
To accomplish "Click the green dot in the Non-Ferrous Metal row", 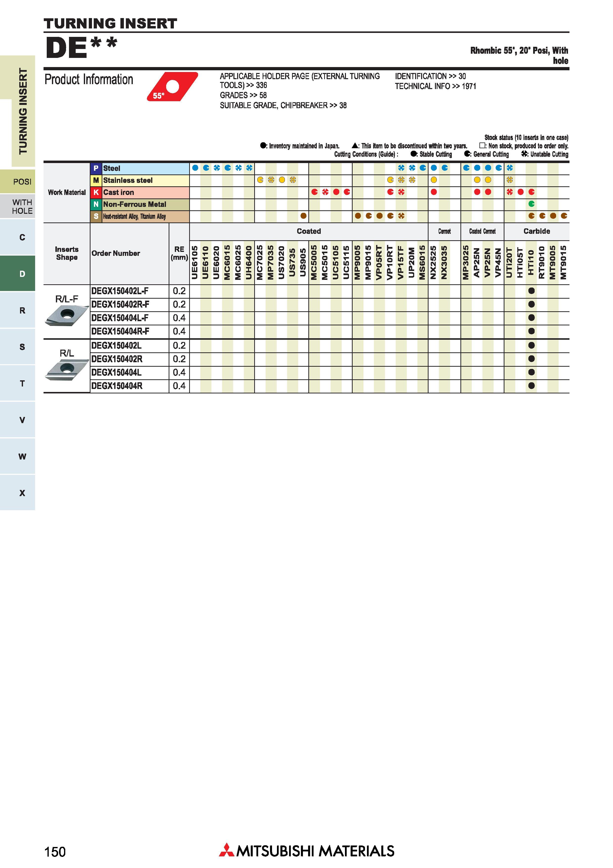I will tap(531, 204).
